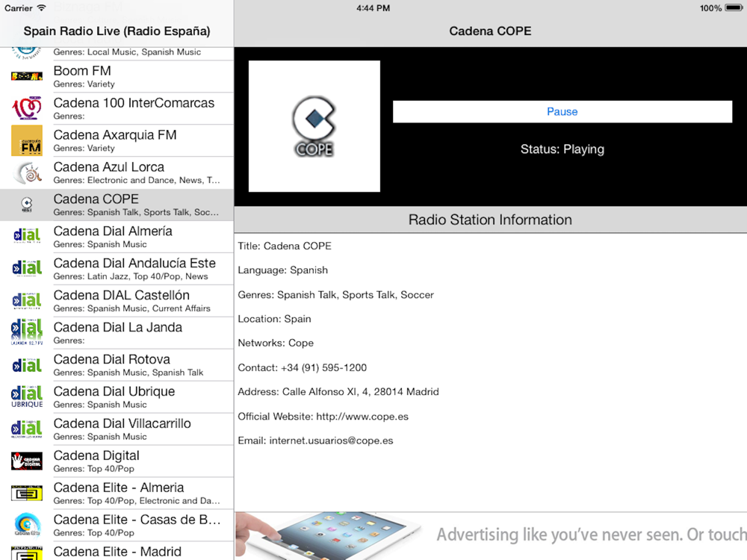Select Cadena 100 InterComarcas station
The image size is (747, 560).
(117, 108)
